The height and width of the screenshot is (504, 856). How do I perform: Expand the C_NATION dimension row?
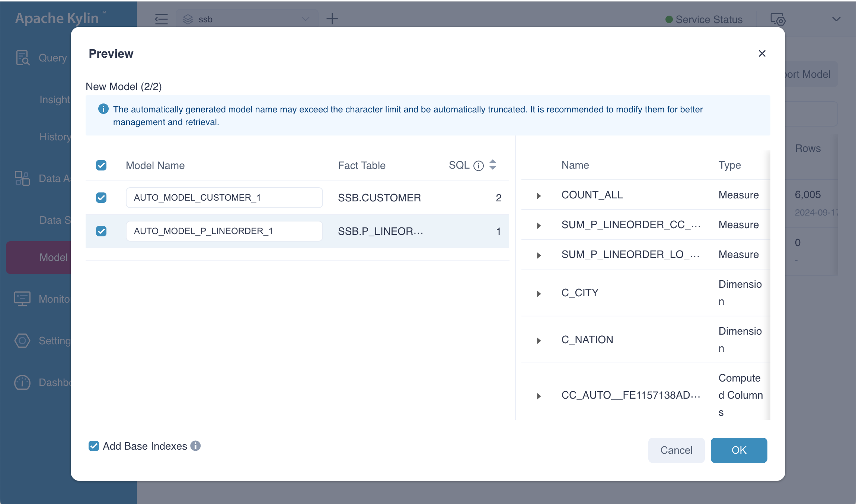coord(539,341)
